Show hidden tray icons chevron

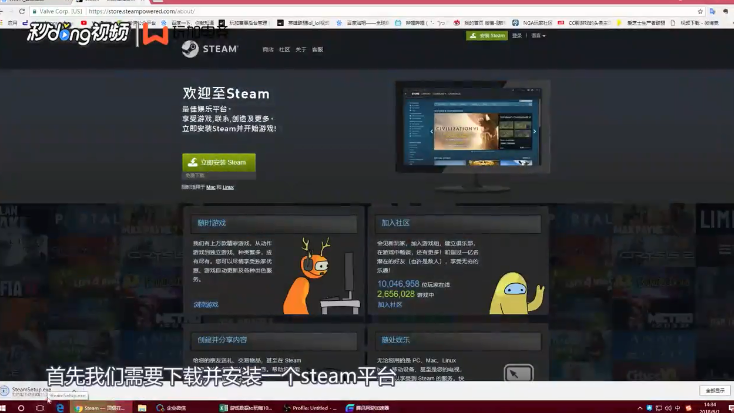point(640,408)
